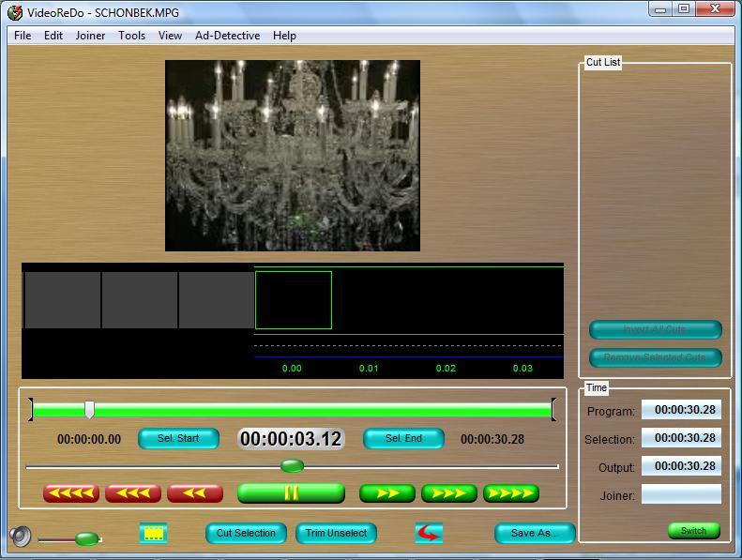The height and width of the screenshot is (560, 742).
Task: Select the green-outlined frame in the filmstrip
Action: (294, 300)
